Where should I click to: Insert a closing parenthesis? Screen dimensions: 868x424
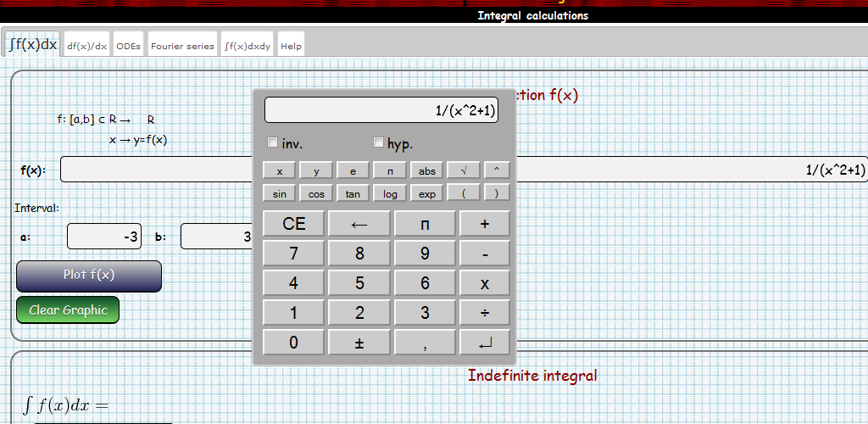497,193
